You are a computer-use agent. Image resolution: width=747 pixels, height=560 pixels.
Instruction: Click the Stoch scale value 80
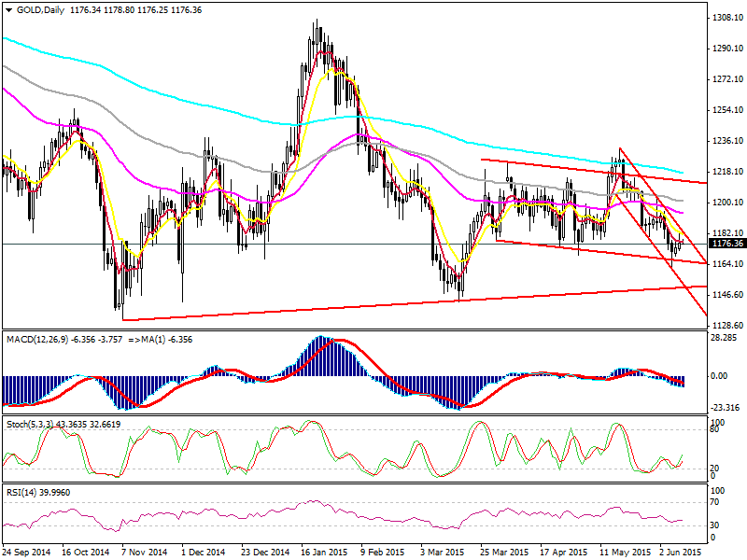coord(714,429)
